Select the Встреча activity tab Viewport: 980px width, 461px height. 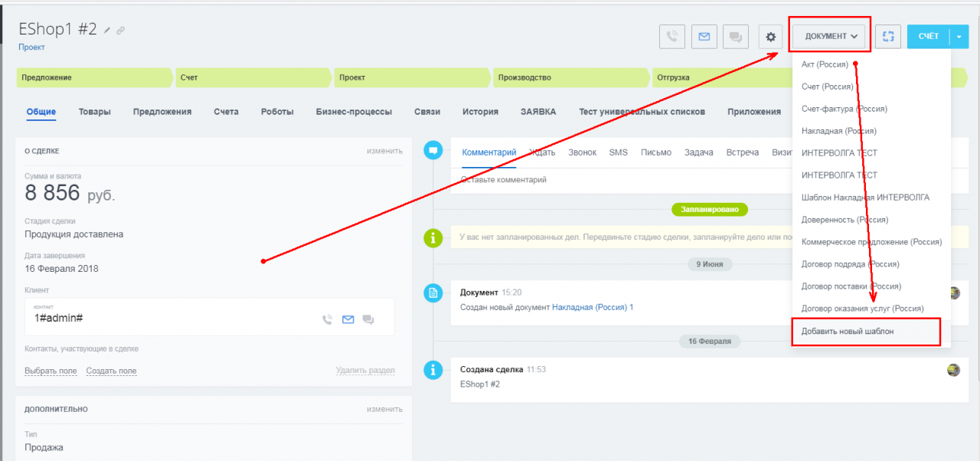tap(743, 152)
